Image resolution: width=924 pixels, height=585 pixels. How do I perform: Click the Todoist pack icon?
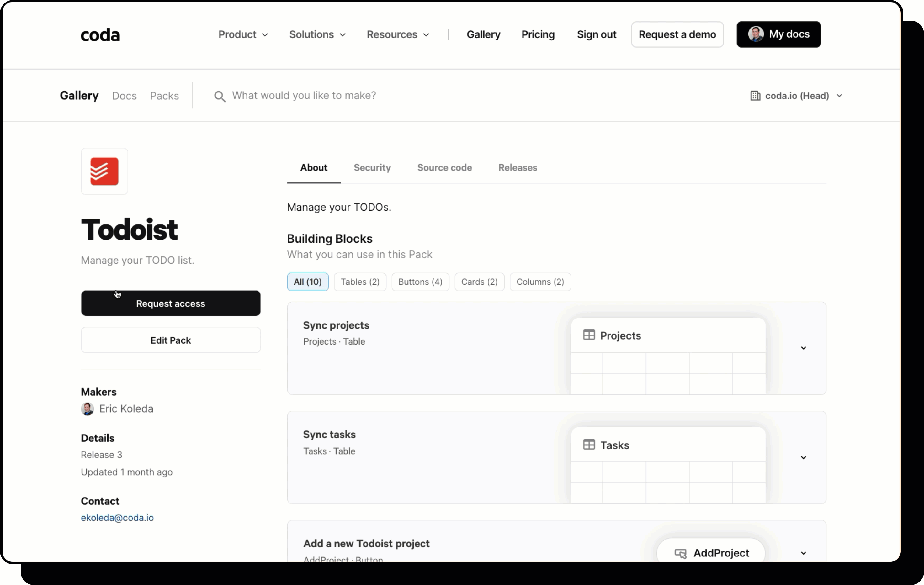104,171
